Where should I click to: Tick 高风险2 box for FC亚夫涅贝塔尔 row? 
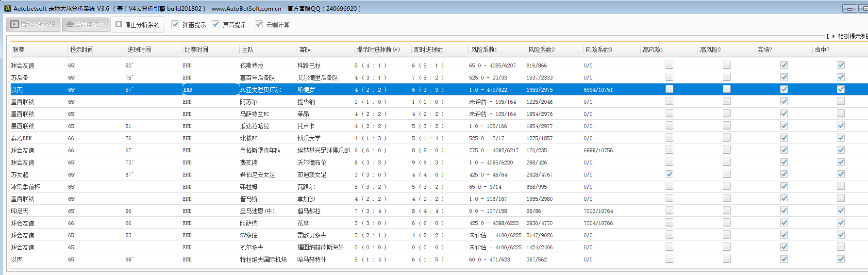coord(727,89)
